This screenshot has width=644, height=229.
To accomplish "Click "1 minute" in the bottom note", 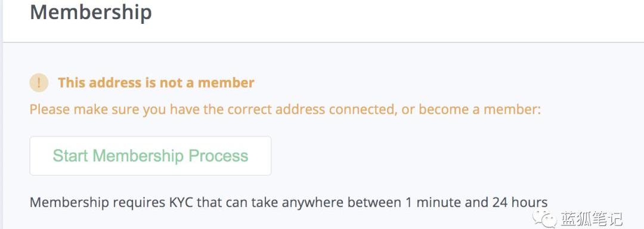I will pyautogui.click(x=432, y=203).
